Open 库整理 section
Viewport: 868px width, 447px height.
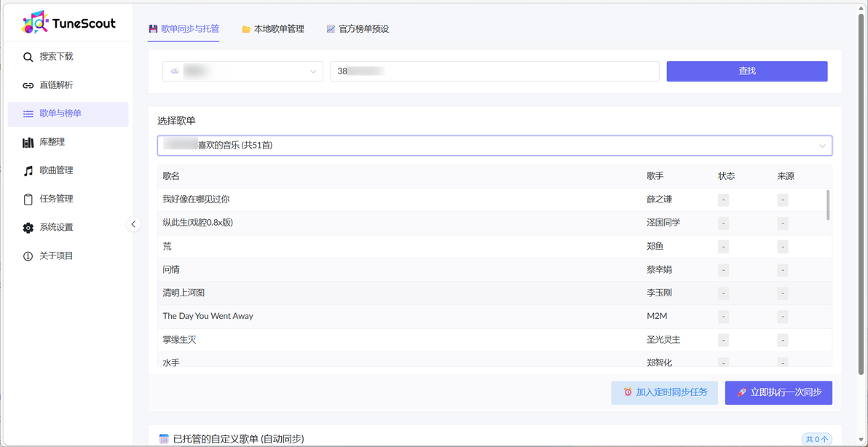pyautogui.click(x=68, y=142)
